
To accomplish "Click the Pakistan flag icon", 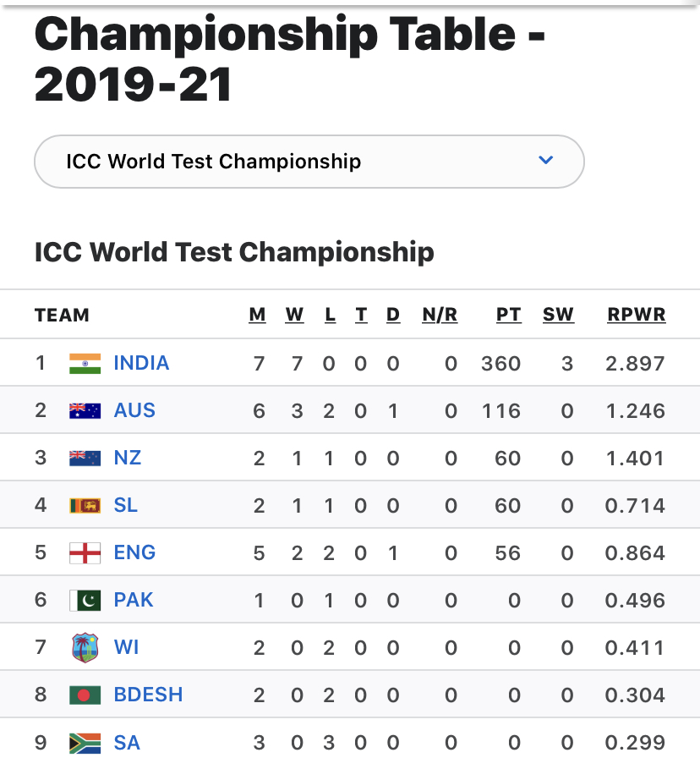I will [x=85, y=601].
